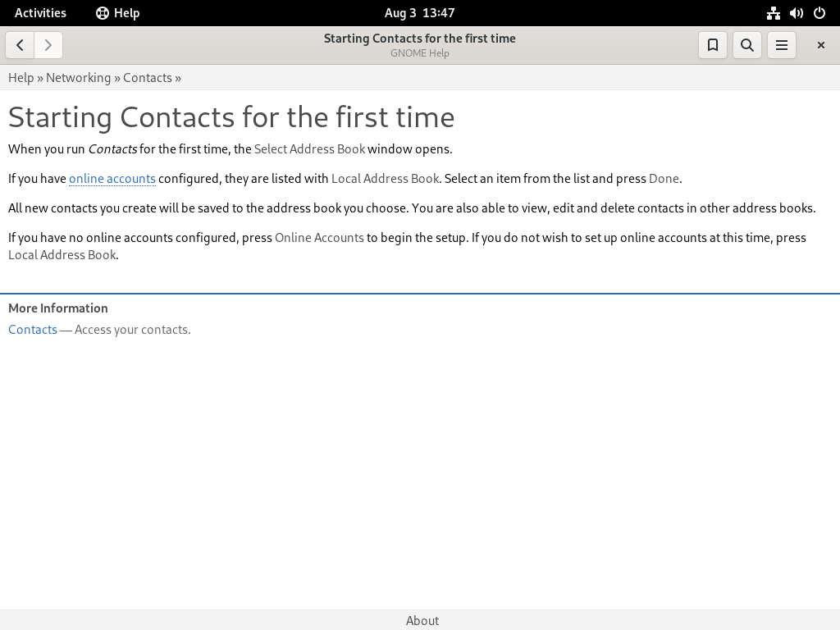
Task: Open the network status icon in top bar
Action: (773, 13)
